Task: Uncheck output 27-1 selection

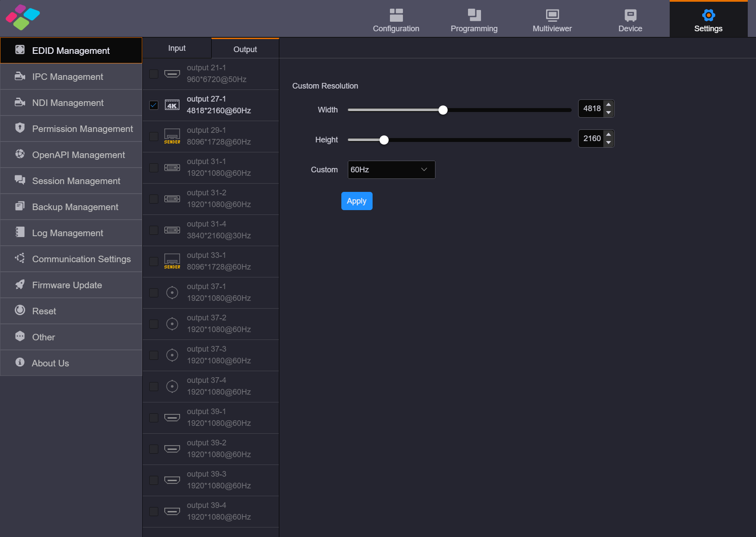Action: coord(154,105)
